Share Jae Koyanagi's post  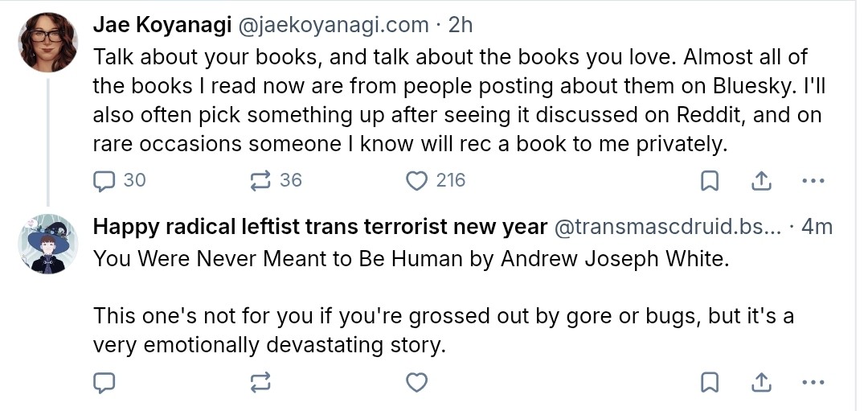(x=761, y=181)
